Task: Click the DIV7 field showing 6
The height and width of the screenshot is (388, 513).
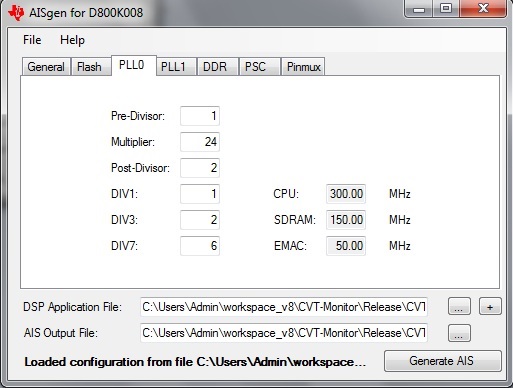Action: [200, 246]
